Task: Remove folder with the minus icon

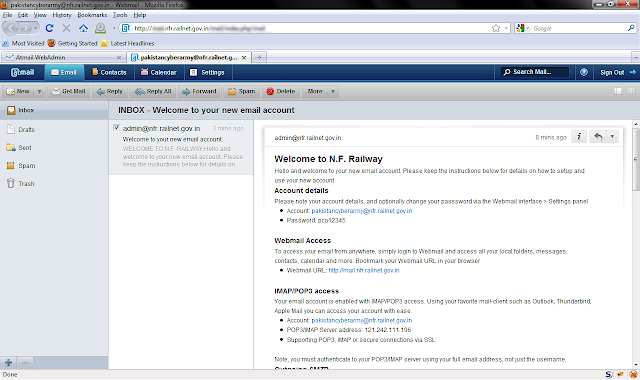Action: point(25,362)
